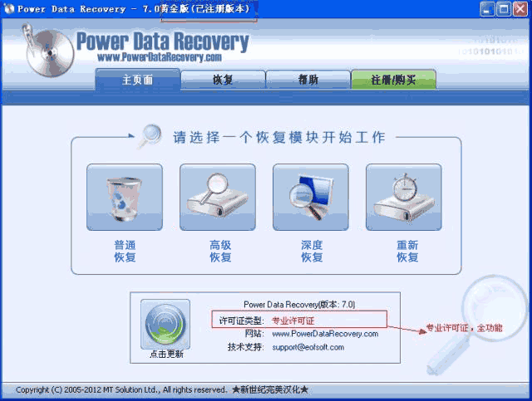Screen dimensions: 532x401
Task: Open the 深度恢复 deep scan module
Action: tap(310, 198)
